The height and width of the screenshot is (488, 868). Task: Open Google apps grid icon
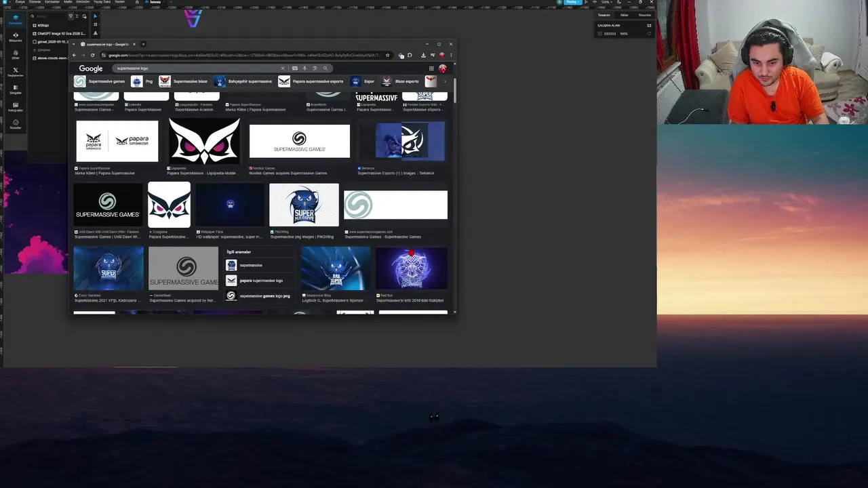click(x=431, y=68)
